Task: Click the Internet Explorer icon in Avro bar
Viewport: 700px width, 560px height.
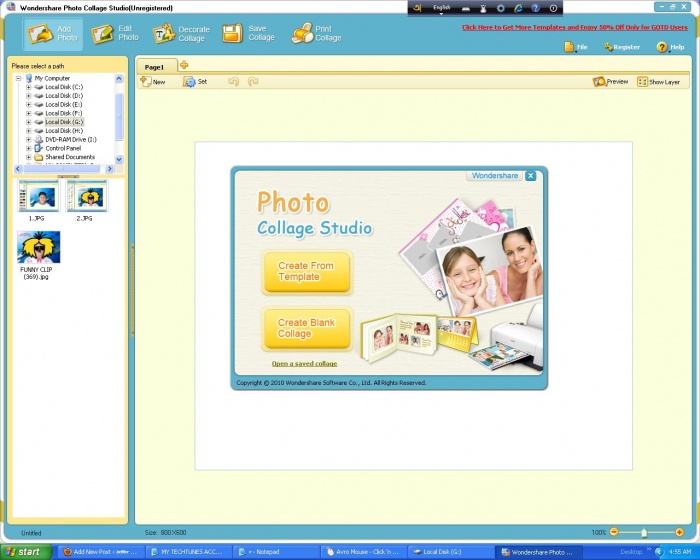Action: tap(518, 8)
